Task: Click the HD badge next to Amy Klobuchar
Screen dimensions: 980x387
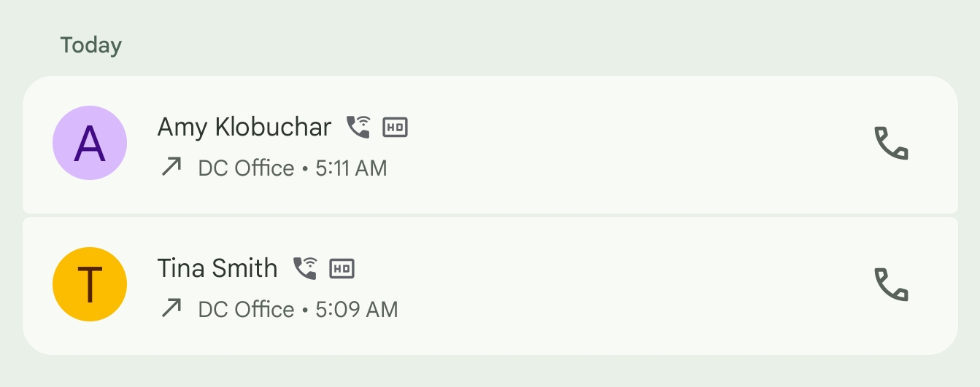Action: 396,128
